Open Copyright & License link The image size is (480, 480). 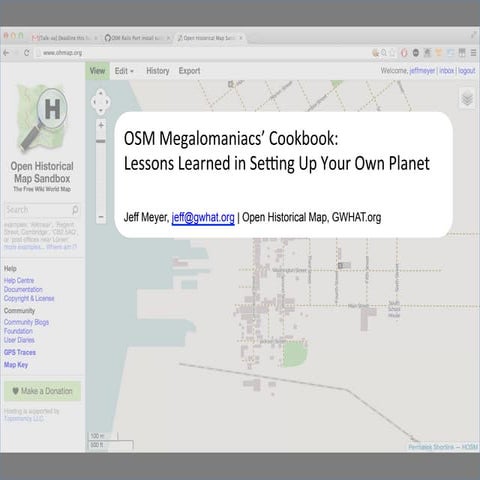point(29,298)
